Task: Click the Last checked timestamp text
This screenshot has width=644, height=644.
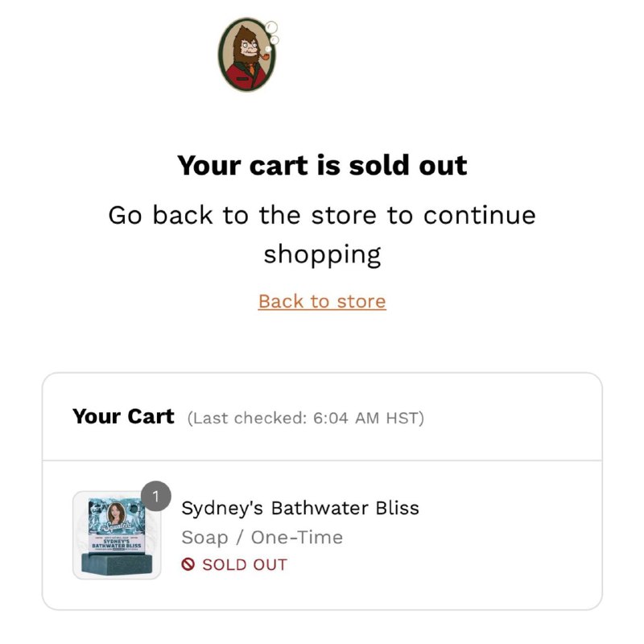Action: coord(306,418)
